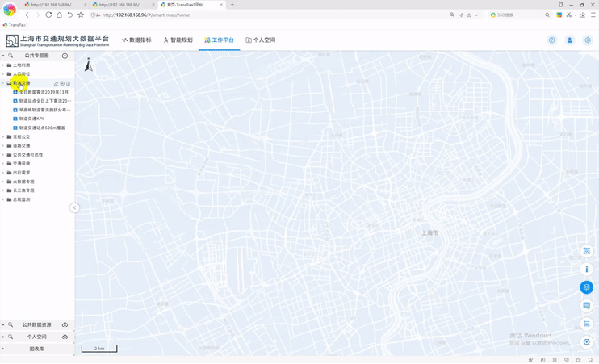
Task: Open the user profile icon in header
Action: [x=570, y=40]
